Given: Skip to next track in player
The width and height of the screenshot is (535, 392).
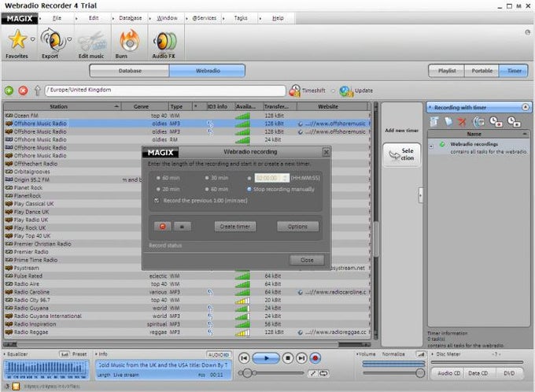Looking at the screenshot, I should click(x=301, y=358).
